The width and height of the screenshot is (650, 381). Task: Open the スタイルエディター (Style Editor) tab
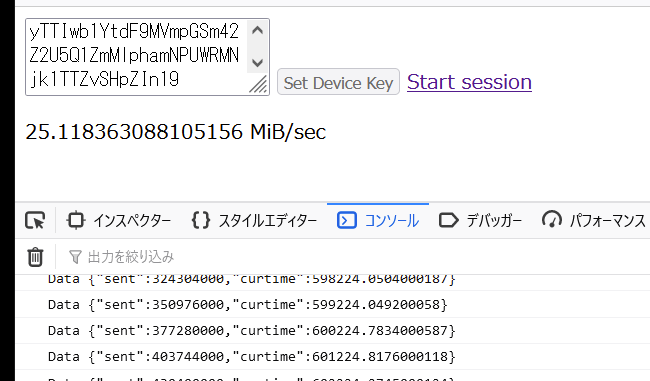click(x=254, y=221)
